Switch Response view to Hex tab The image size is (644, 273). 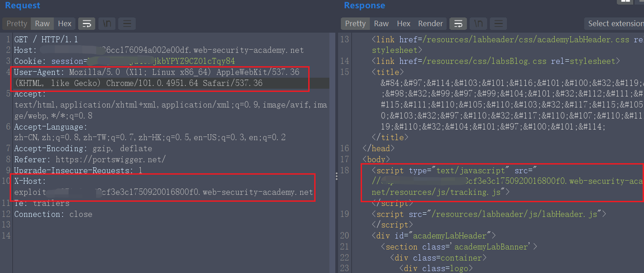(403, 23)
